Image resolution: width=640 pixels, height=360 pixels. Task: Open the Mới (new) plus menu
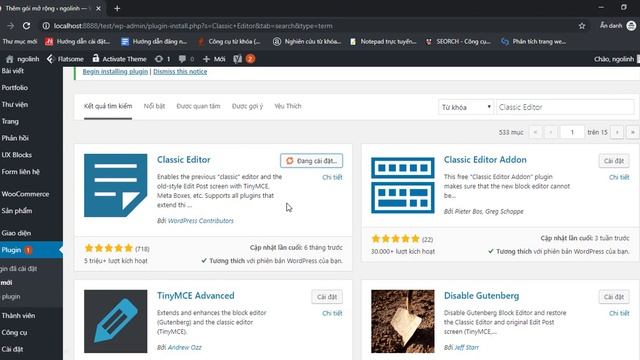coord(214,59)
